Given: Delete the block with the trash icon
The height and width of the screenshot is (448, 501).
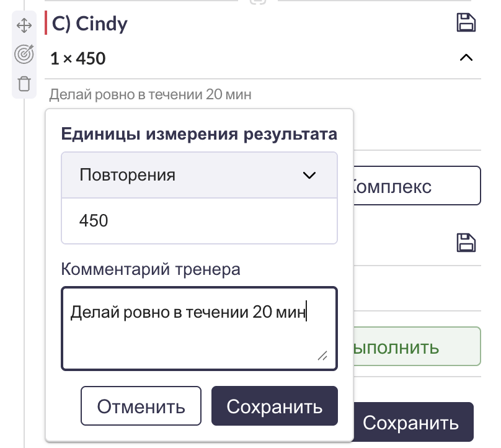Looking at the screenshot, I should tap(24, 83).
